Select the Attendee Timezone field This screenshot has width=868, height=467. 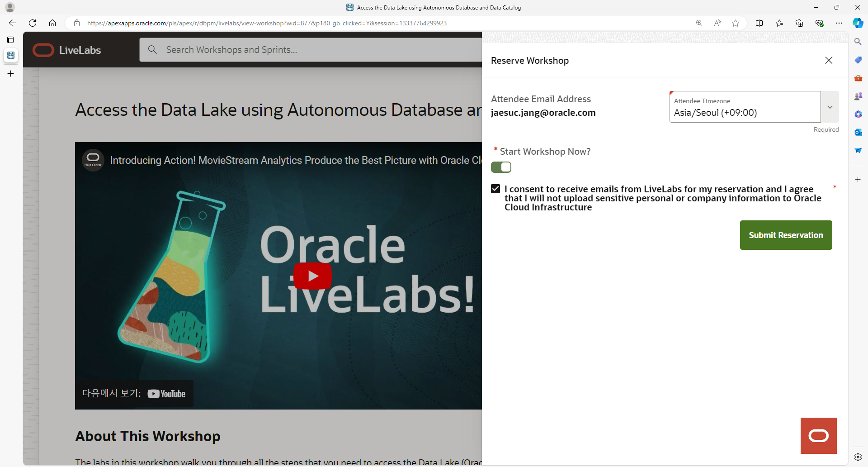click(745, 107)
